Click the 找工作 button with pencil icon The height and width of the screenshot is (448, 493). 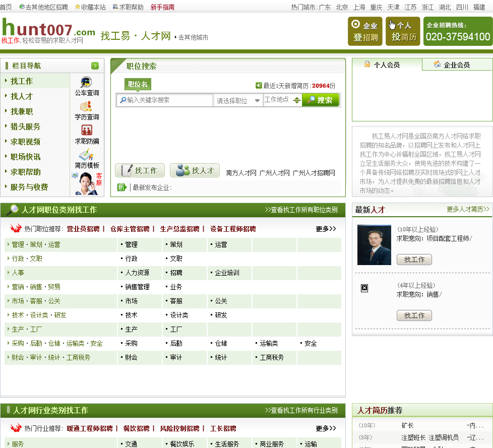point(140,170)
